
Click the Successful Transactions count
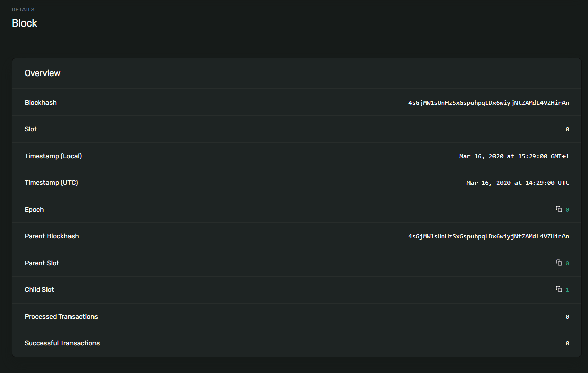(x=567, y=343)
